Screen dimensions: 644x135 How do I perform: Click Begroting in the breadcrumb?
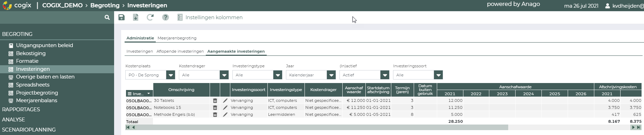pos(105,6)
